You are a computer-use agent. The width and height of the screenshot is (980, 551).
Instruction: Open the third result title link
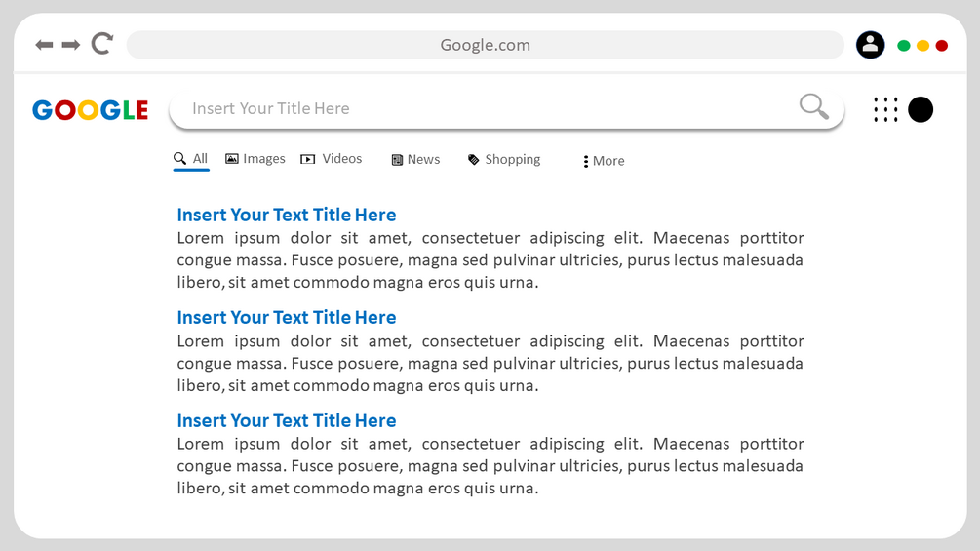coord(287,420)
